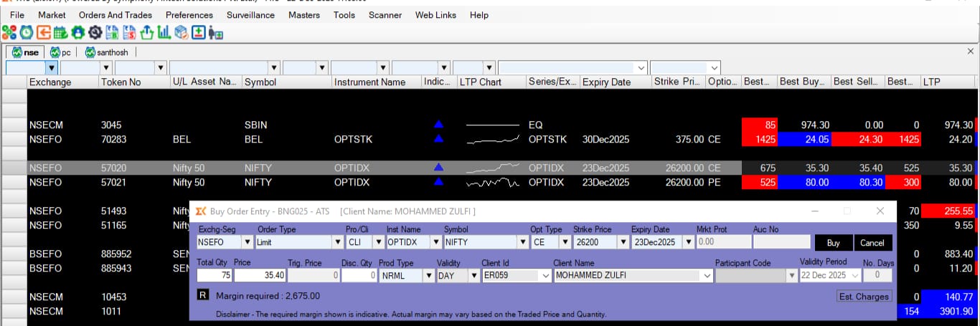The image size is (980, 326).
Task: Expand the Order Type dropdown showing Limit
Action: [x=338, y=242]
